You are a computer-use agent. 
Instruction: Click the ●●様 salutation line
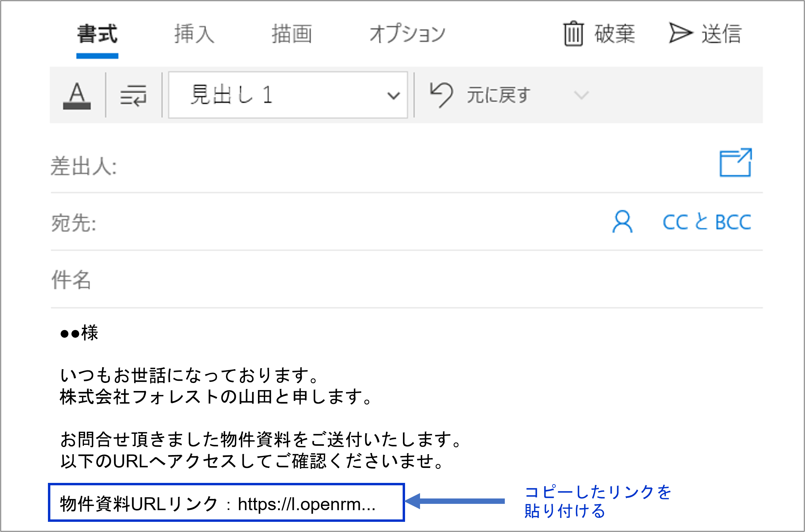click(79, 333)
